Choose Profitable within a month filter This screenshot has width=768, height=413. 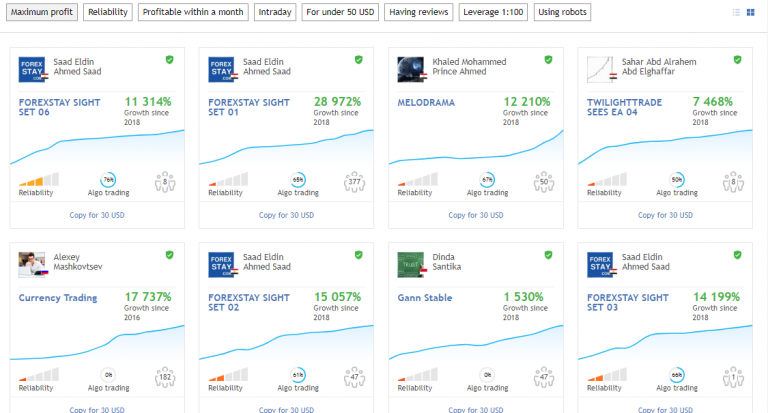pyautogui.click(x=193, y=12)
